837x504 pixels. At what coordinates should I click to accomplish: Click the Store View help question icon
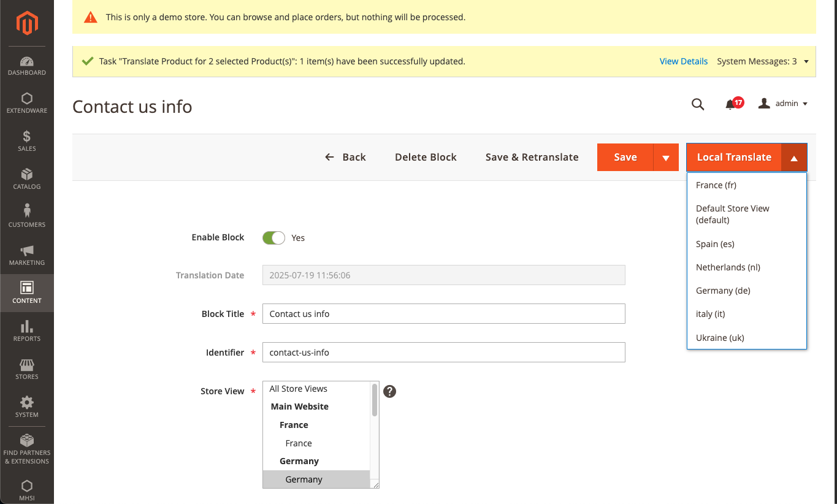pos(389,391)
